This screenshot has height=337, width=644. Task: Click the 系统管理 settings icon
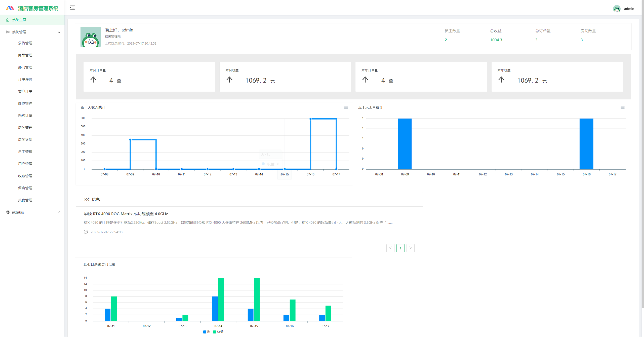[x=8, y=32]
